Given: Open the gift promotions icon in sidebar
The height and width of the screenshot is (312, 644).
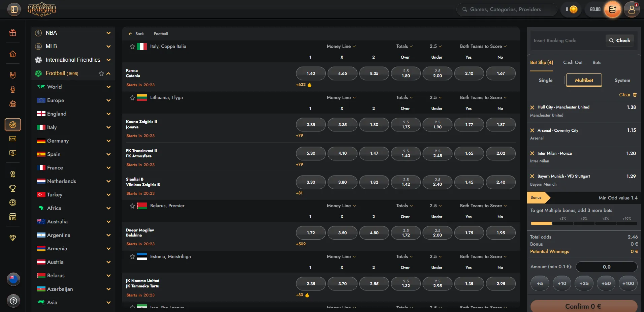Looking at the screenshot, I should pos(13,33).
